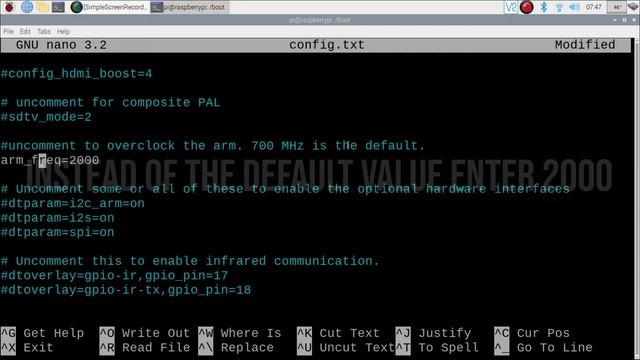The image size is (640, 360).
Task: Click the GNU nano 3.2 title text
Action: click(61, 45)
